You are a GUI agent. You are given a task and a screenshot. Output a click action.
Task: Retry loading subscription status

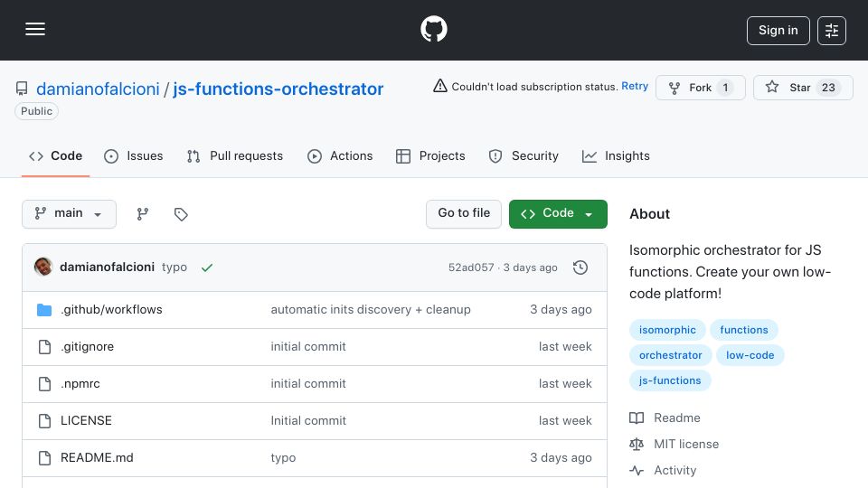coord(635,87)
